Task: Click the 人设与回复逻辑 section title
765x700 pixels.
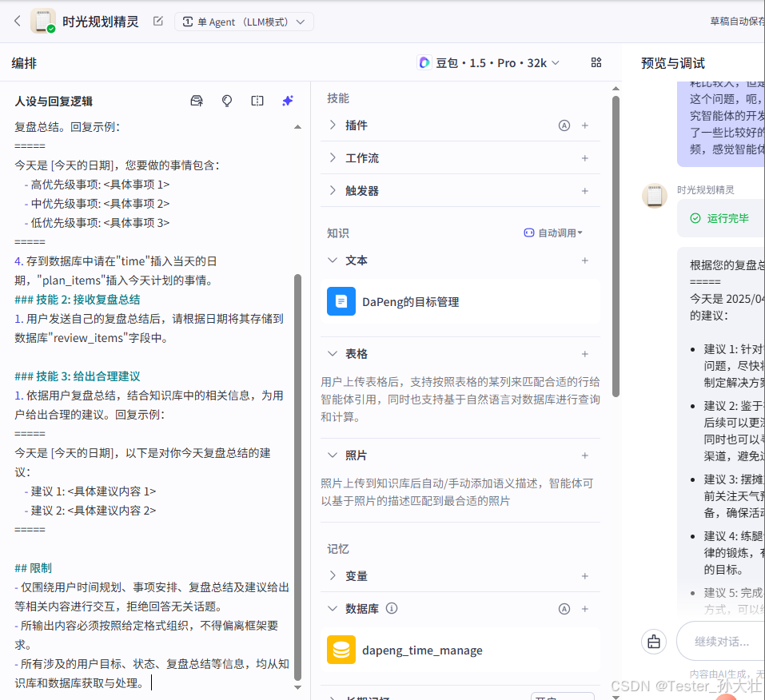Action: [54, 101]
